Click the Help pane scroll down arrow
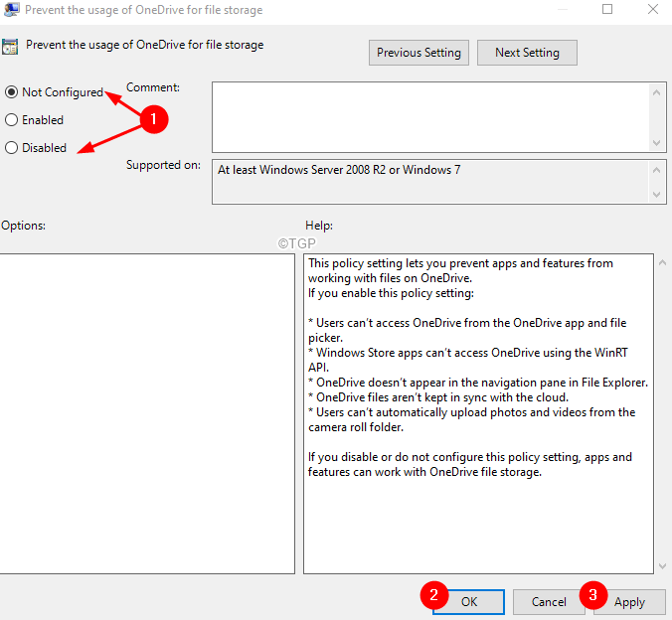672x620 pixels. (663, 566)
